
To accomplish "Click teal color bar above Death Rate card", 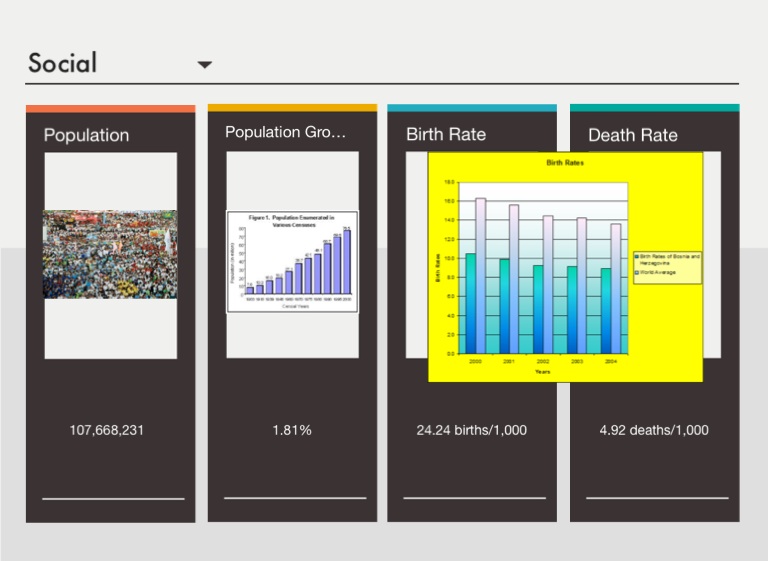I will point(654,107).
